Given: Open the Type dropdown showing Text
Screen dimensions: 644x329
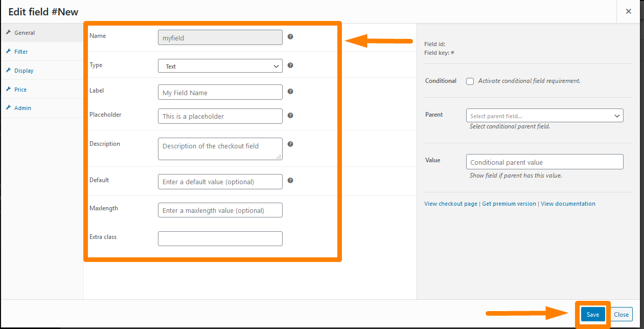Looking at the screenshot, I should point(220,66).
